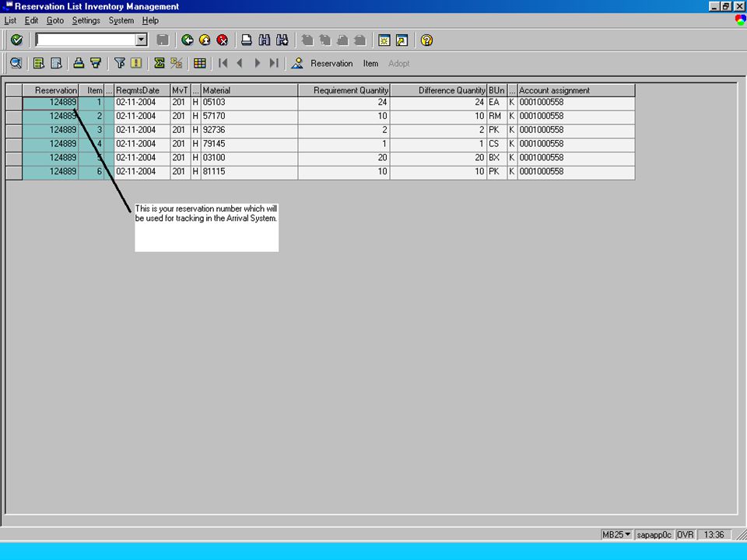Click the disabled Save diskette icon
The width and height of the screenshot is (747, 560).
[x=163, y=40]
